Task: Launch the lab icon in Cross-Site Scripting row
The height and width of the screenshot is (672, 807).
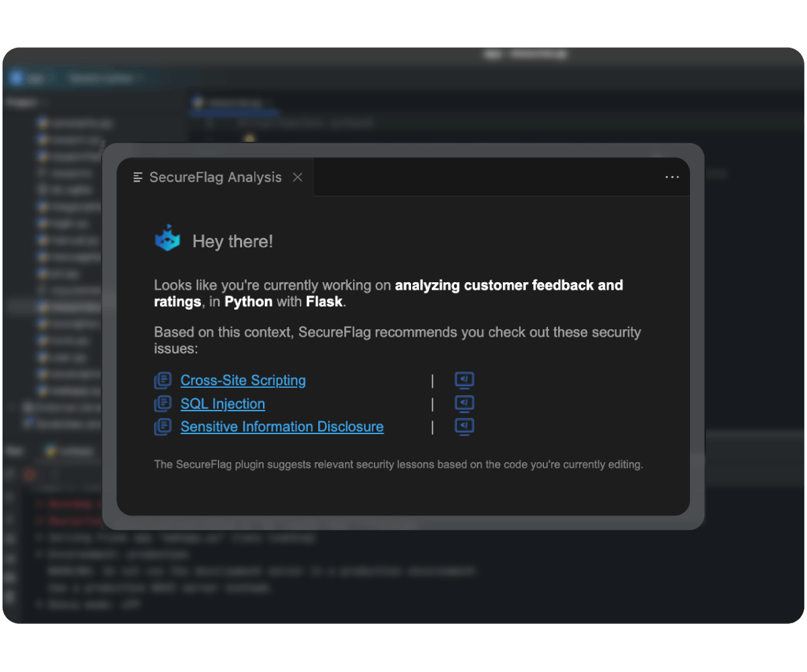Action: (x=465, y=380)
